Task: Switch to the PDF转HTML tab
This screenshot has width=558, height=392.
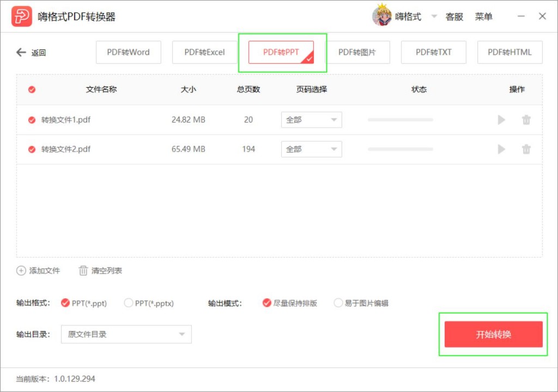Action: coord(510,52)
